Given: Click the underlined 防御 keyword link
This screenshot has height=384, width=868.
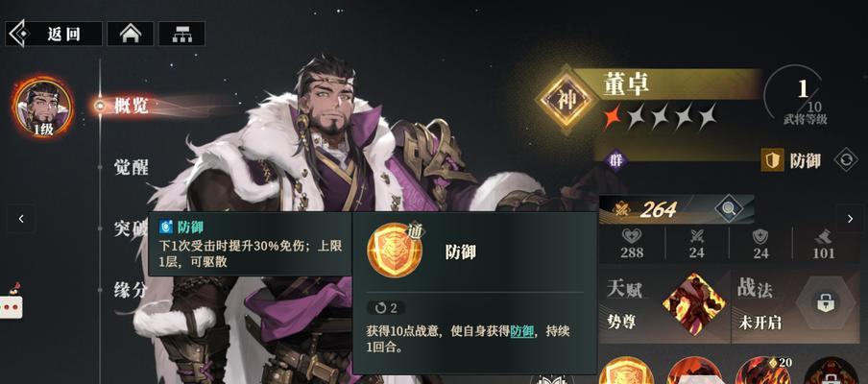Looking at the screenshot, I should (521, 331).
